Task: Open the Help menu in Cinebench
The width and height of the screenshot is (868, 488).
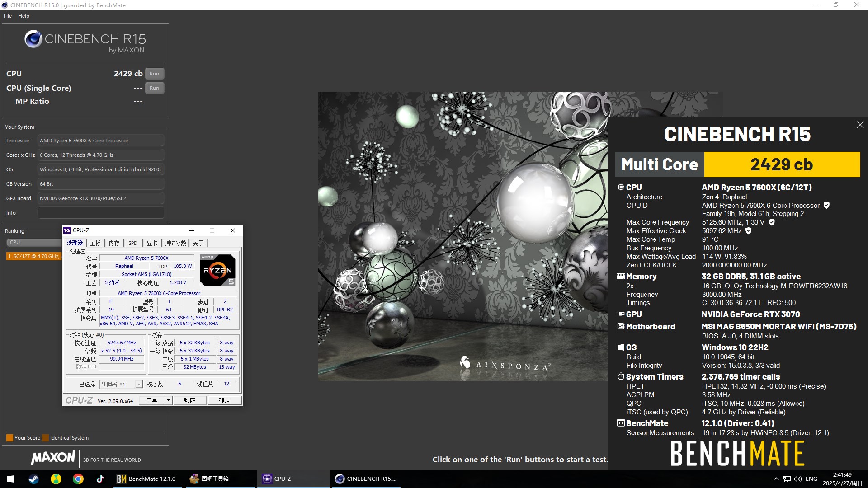Action: (x=24, y=16)
